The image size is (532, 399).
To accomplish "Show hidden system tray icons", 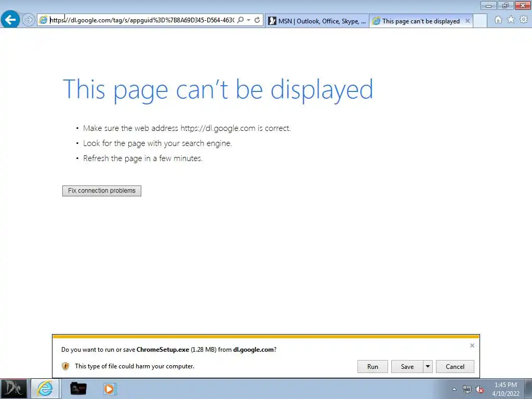I will [454, 389].
